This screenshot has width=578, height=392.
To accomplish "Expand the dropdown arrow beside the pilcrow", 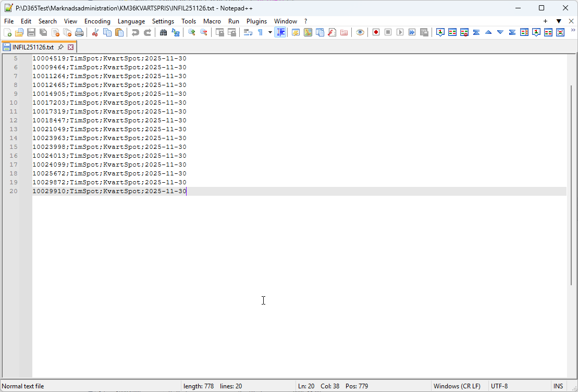I will tap(270, 32).
